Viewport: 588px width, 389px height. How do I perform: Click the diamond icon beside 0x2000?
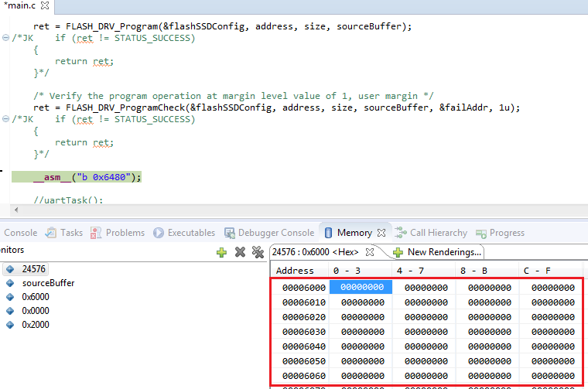point(10,325)
